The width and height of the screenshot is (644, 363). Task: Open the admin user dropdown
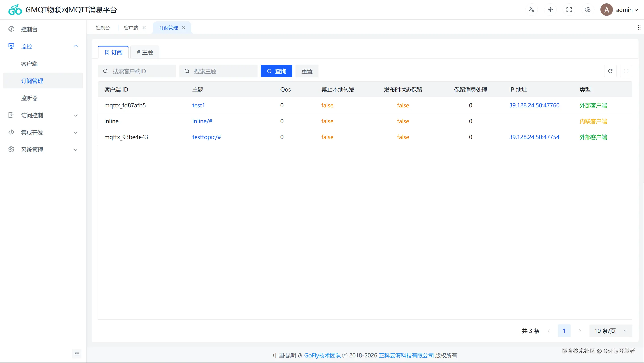pos(627,10)
